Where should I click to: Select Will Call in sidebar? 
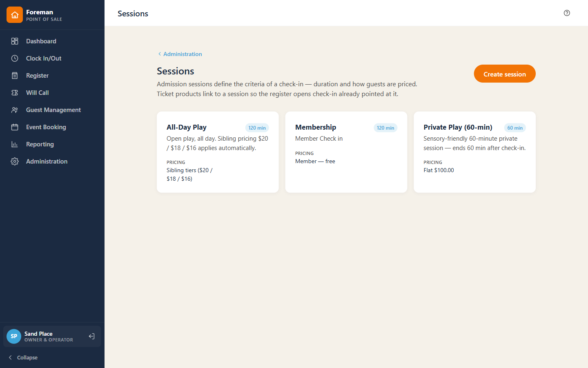52,93
